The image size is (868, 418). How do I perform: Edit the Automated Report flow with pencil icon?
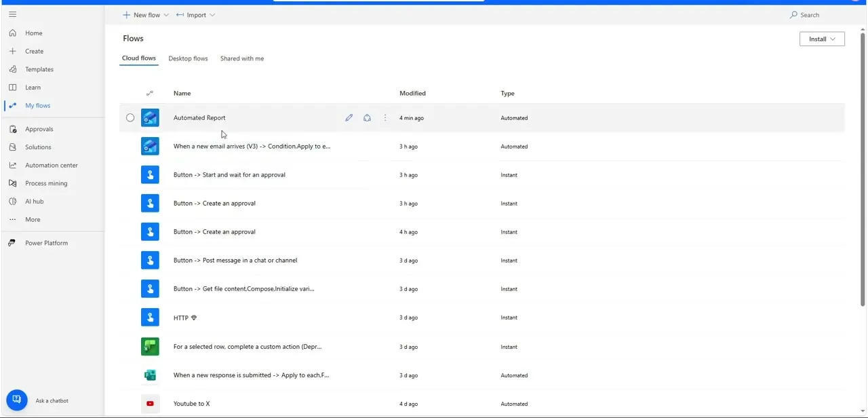(x=349, y=117)
